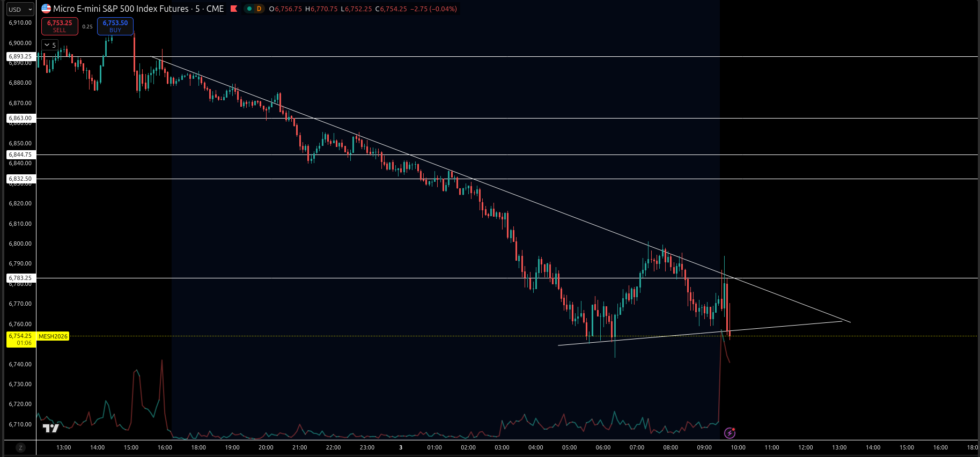Click the open value O6,756.75
Viewport: 980px width, 457px height.
pyautogui.click(x=285, y=9)
